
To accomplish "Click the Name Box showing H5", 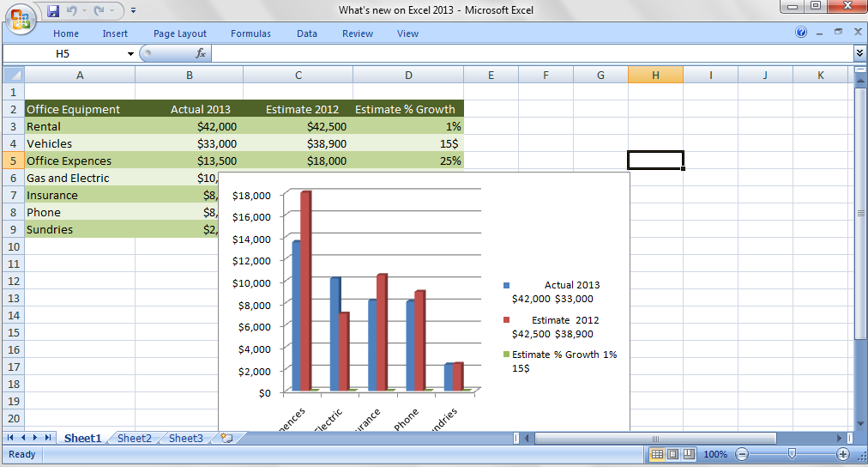I will pyautogui.click(x=63, y=54).
